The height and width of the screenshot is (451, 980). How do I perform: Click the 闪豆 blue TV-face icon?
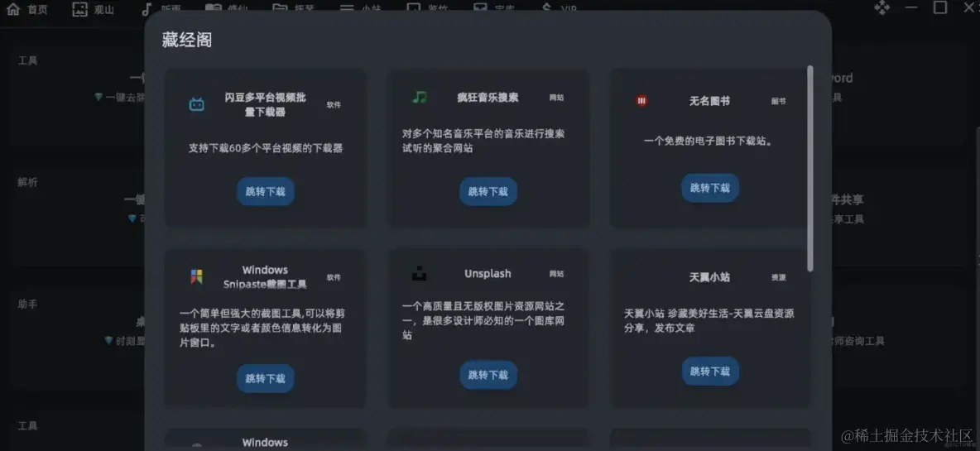197,104
